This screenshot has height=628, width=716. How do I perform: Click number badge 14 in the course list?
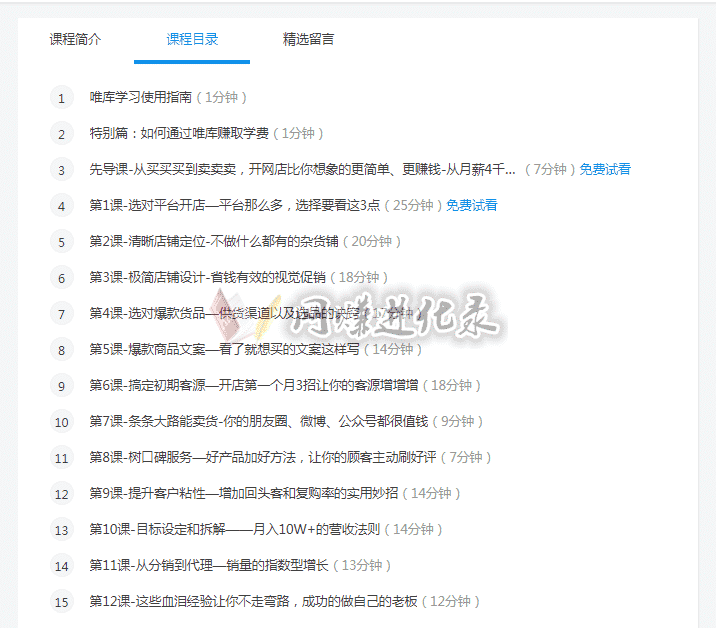pyautogui.click(x=62, y=566)
